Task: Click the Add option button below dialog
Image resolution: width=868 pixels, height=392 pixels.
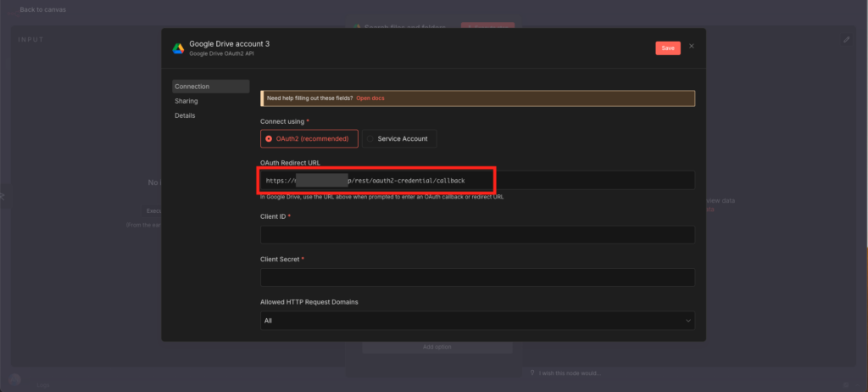Action: click(x=437, y=347)
